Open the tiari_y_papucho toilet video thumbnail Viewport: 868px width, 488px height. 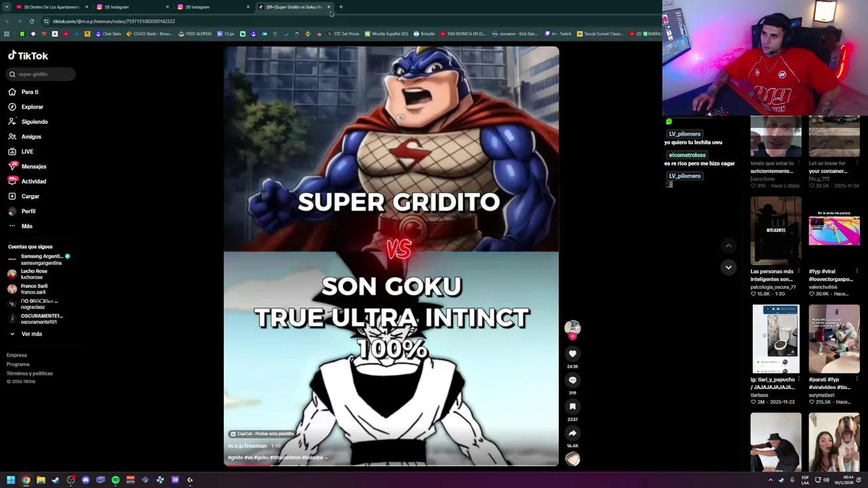776,339
